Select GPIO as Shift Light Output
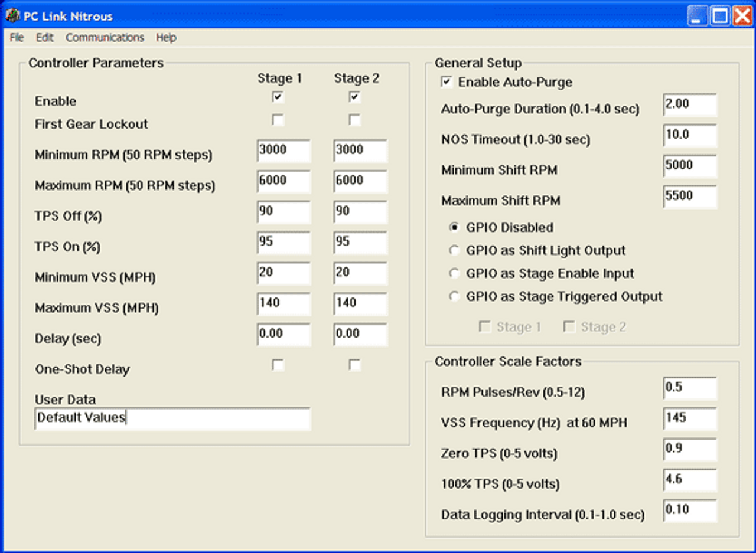The image size is (756, 553). coord(454,251)
